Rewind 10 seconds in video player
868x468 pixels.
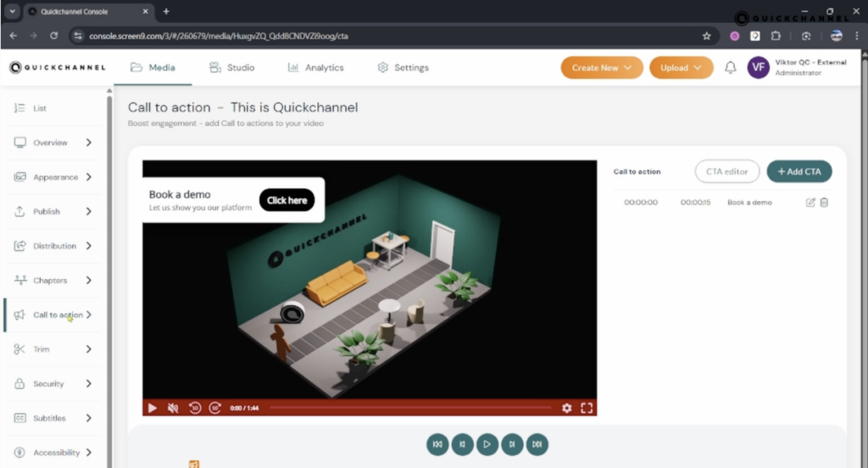pos(194,408)
